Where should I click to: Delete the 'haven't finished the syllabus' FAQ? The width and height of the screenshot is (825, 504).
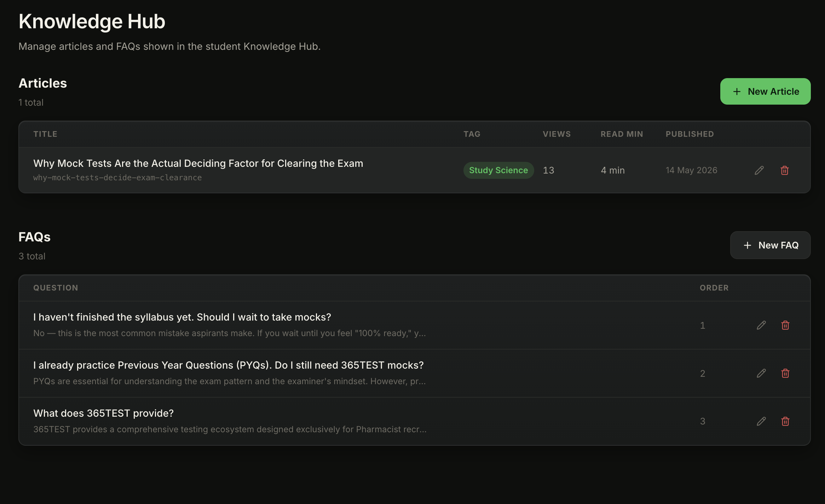tap(785, 325)
